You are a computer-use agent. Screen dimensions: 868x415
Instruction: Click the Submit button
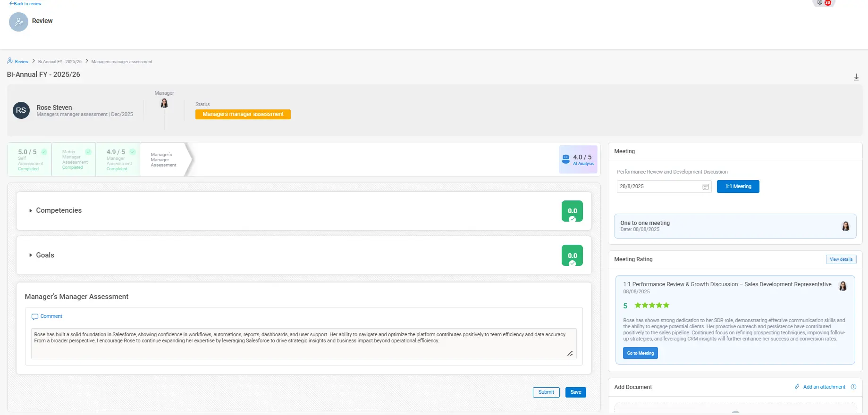click(x=546, y=392)
